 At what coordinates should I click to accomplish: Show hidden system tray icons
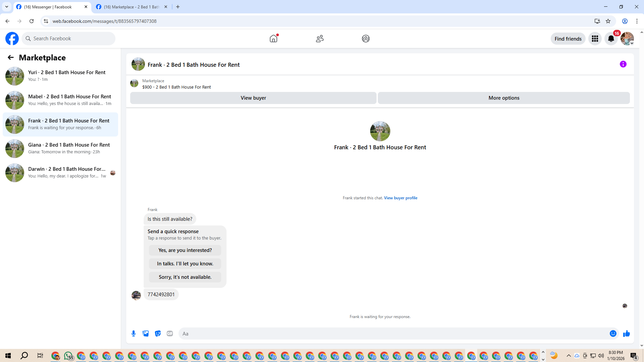click(x=569, y=356)
